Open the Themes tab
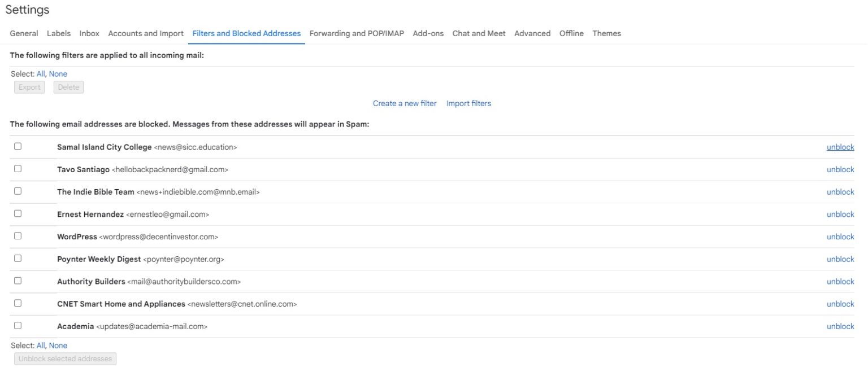 [x=606, y=33]
